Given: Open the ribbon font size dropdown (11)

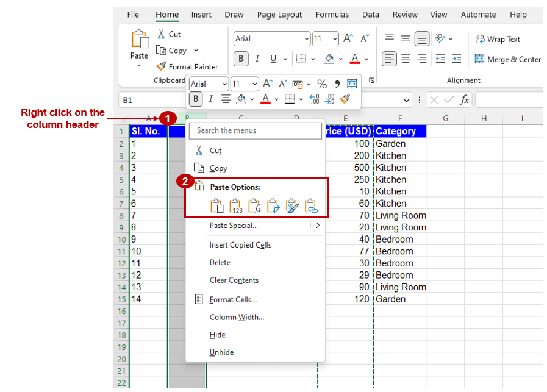Looking at the screenshot, I should 335,38.
